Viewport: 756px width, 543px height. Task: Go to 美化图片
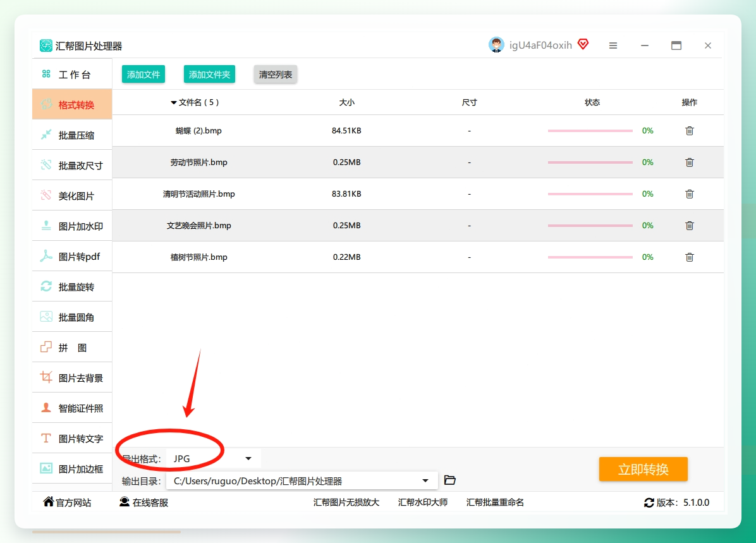(x=72, y=196)
